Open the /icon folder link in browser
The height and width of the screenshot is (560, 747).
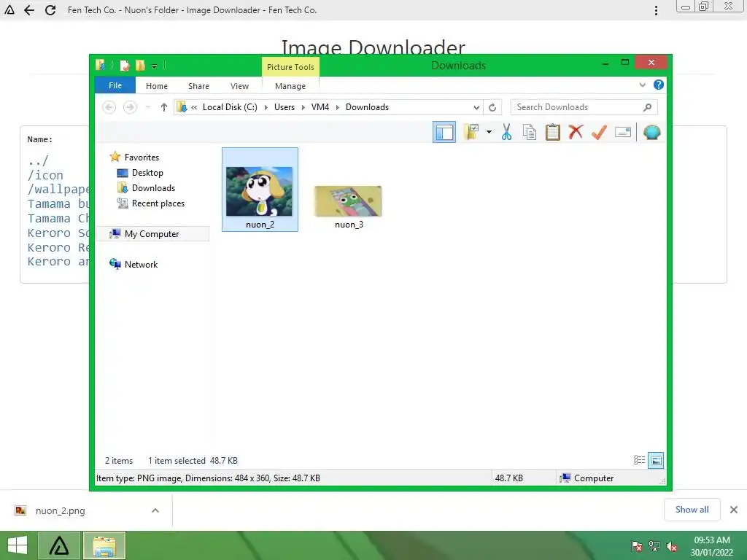coord(45,175)
